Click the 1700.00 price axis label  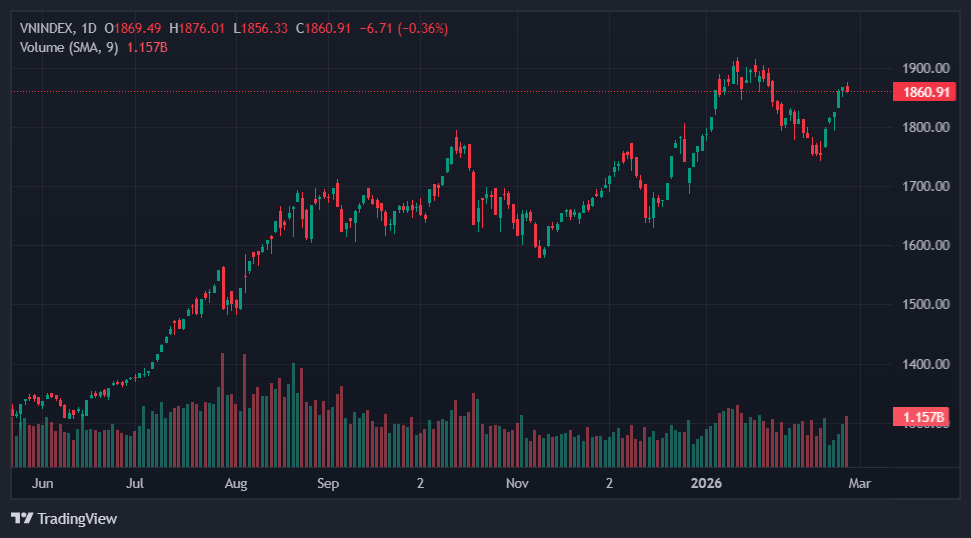click(x=924, y=186)
